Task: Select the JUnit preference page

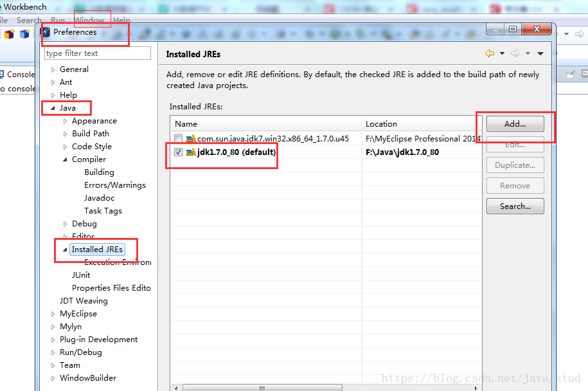Action: (81, 275)
